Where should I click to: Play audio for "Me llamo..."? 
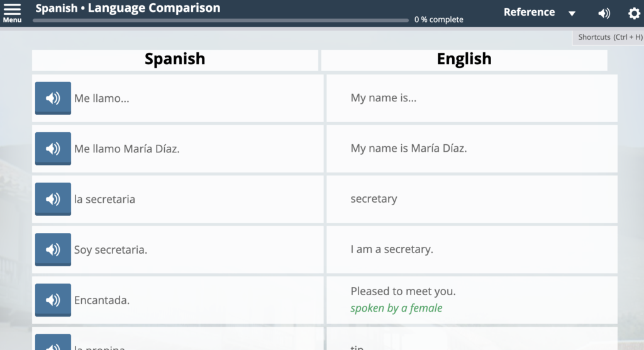[53, 98]
